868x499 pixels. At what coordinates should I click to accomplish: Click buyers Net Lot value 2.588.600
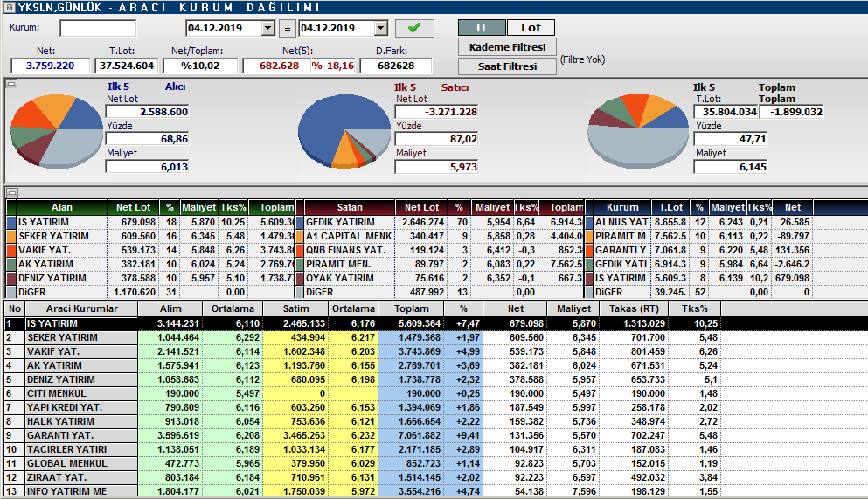(x=147, y=112)
